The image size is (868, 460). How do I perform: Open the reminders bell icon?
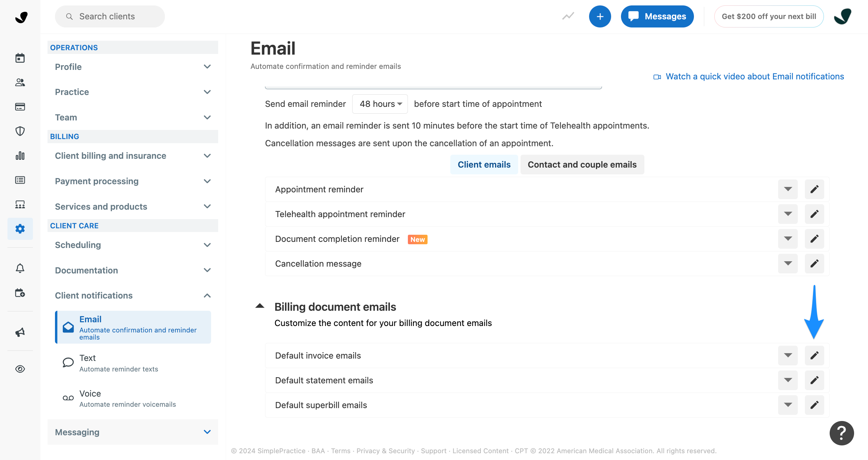(20, 268)
